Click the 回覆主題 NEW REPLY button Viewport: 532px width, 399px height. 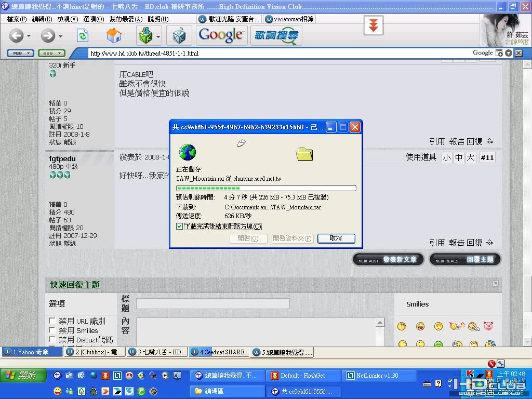[x=465, y=260]
